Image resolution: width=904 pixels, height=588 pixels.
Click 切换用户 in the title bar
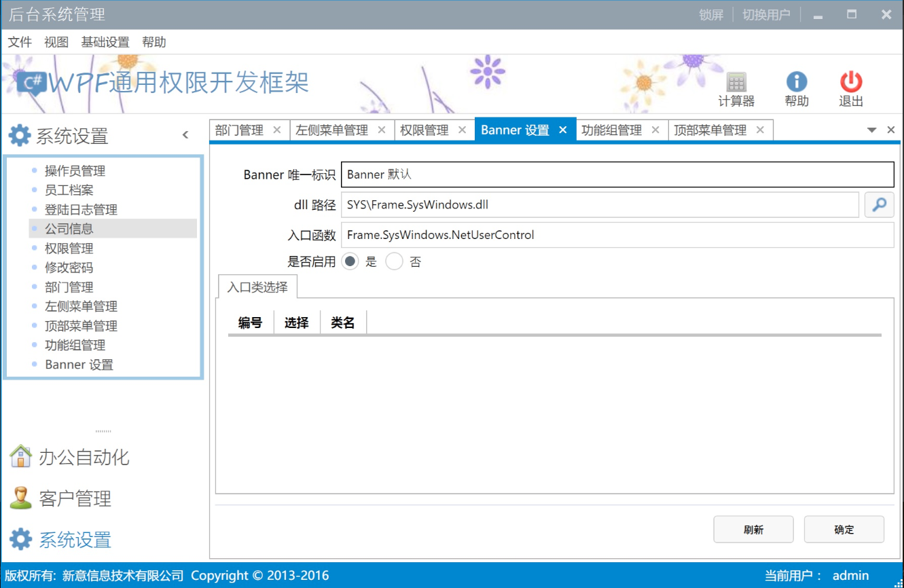766,15
